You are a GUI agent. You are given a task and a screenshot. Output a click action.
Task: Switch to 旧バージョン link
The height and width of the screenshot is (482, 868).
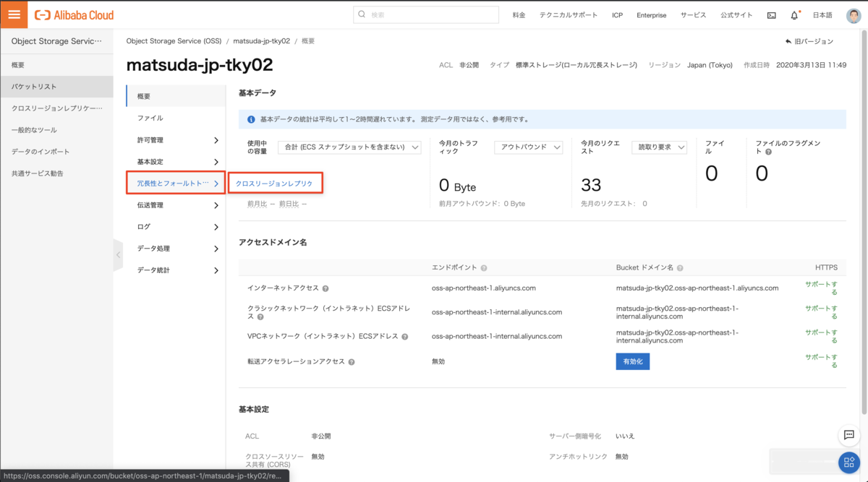(x=809, y=42)
